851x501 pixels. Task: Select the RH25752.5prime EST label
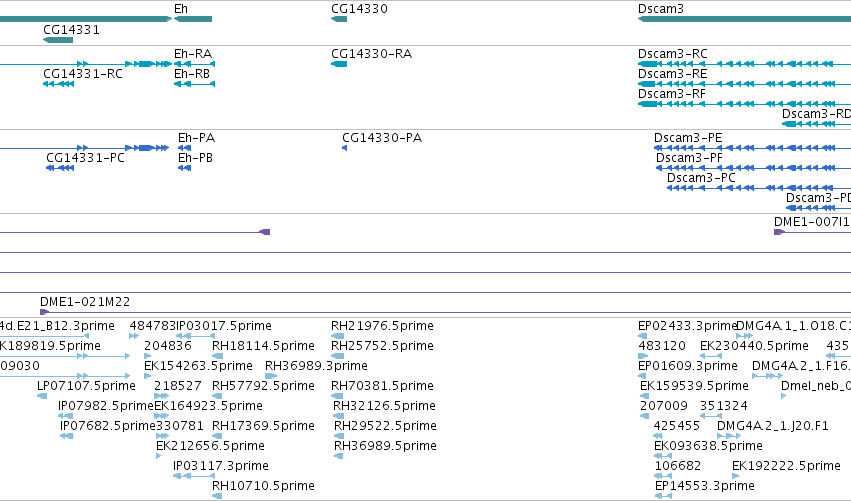point(382,346)
